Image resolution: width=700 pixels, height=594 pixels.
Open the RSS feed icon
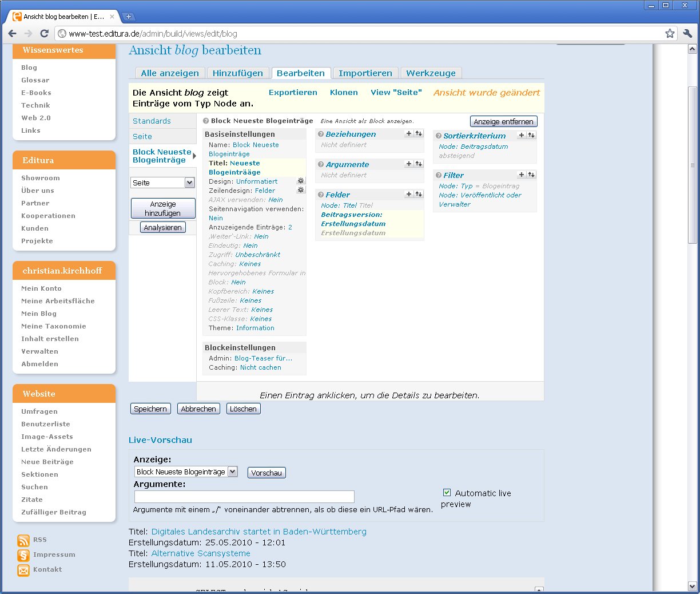click(x=23, y=540)
